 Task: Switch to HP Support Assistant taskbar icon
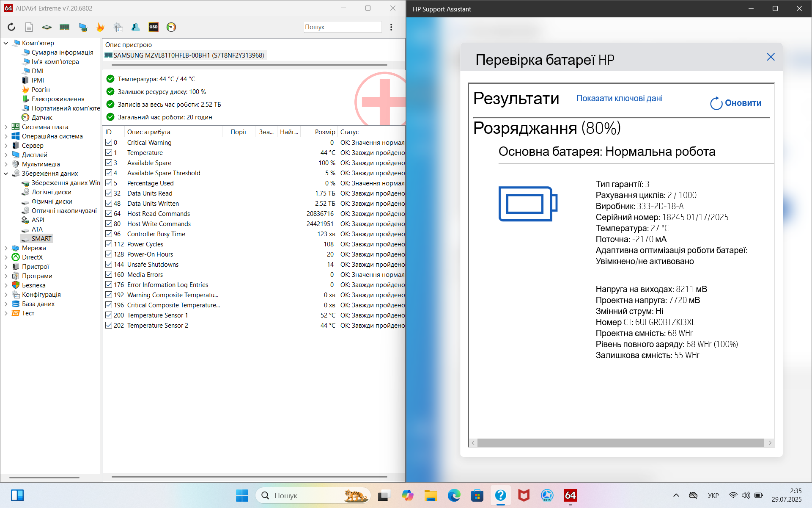click(x=500, y=495)
